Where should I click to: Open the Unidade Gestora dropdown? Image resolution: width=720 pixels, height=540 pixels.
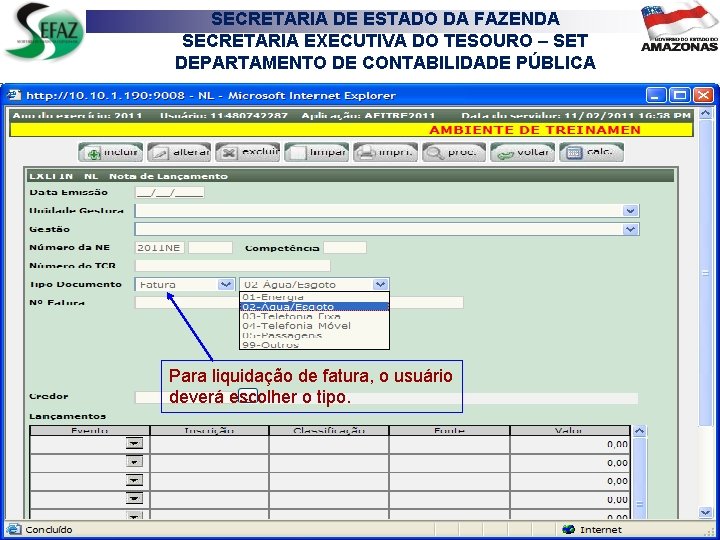pyautogui.click(x=630, y=211)
